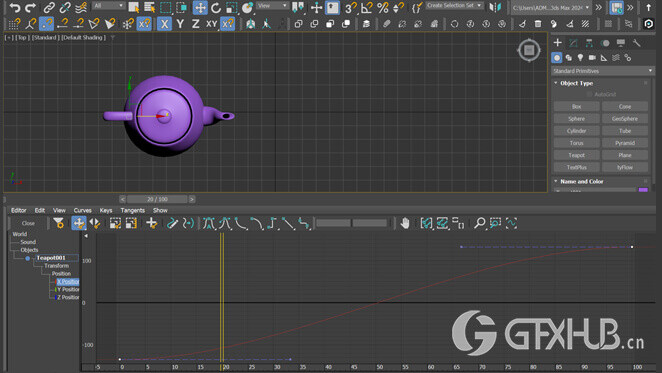
Task: Open reference coordinate View dropdown
Action: [272, 5]
